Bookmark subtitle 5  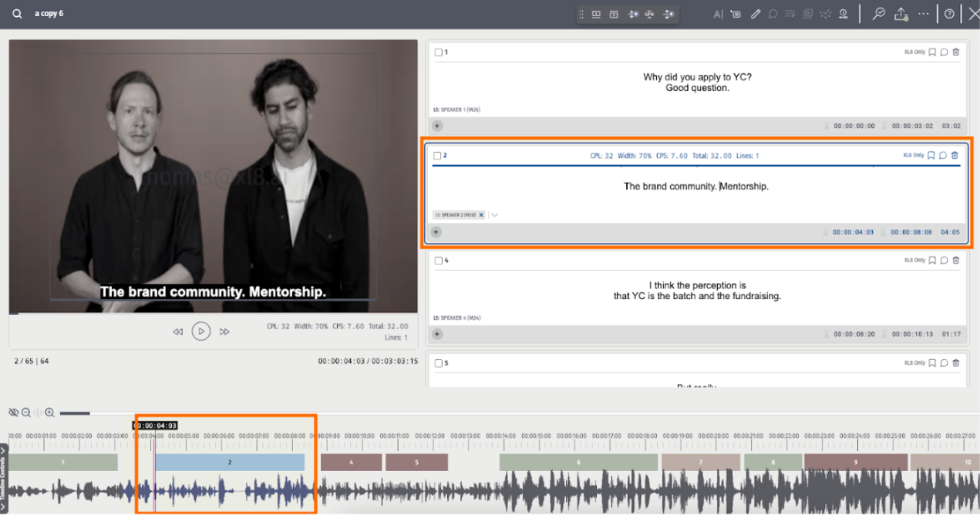coord(932,363)
